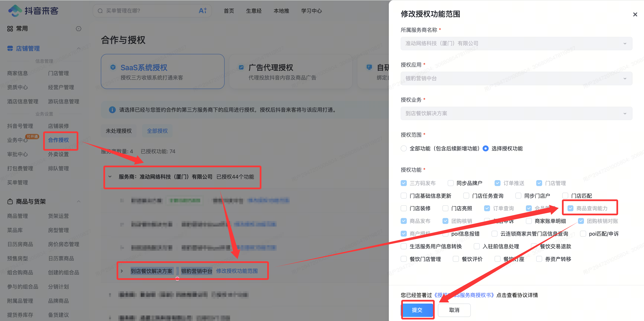644x321 pixels.
Task: Open the 本地推 top menu
Action: tap(281, 11)
